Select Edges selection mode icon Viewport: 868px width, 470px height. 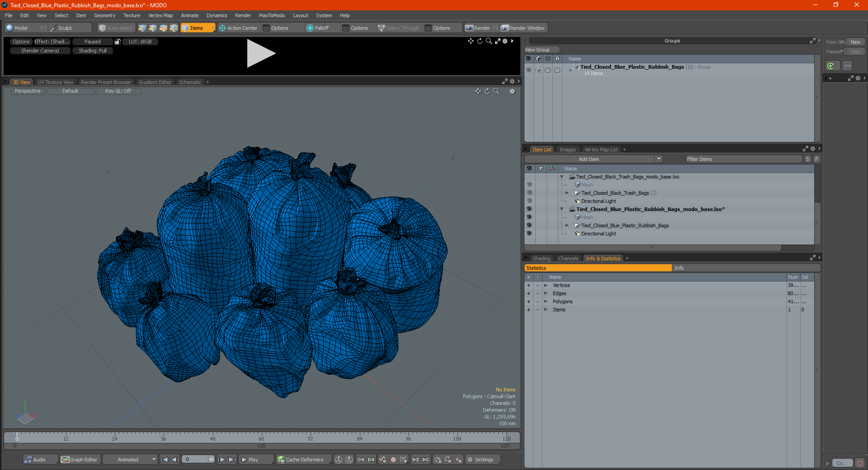coord(153,28)
